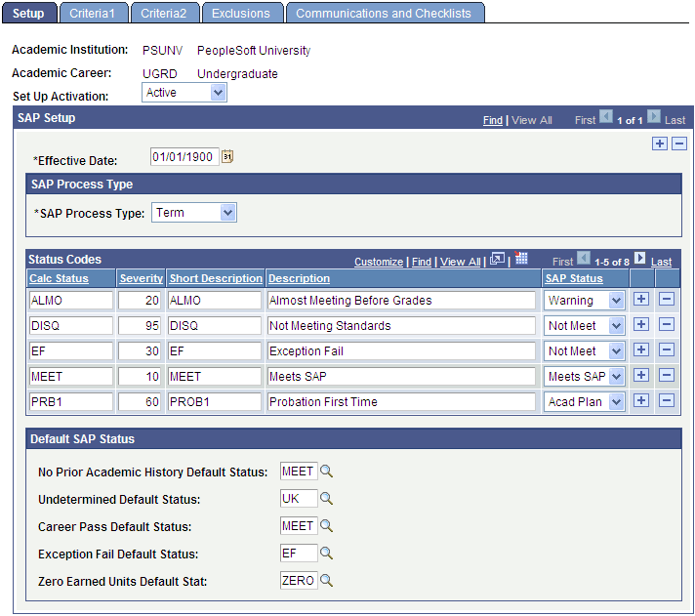Change SAP Status for MEET row
This screenshot has height=616, width=695.
point(584,376)
